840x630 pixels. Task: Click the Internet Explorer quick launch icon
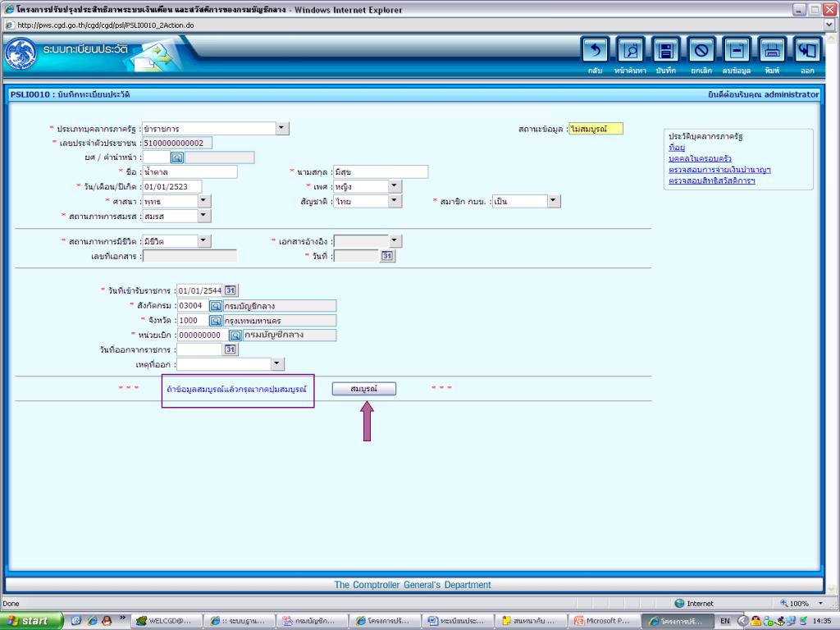pos(92,621)
